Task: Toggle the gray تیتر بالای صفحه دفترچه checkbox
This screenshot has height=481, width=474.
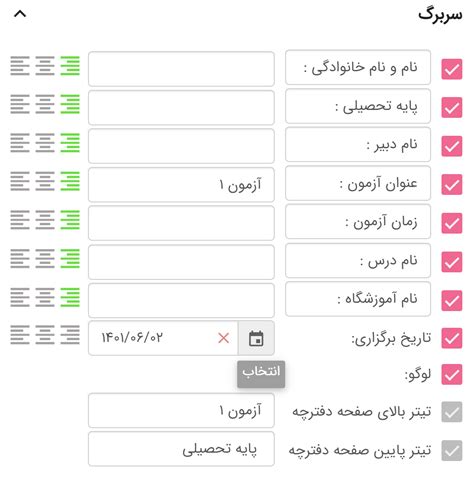Action: pos(452,412)
